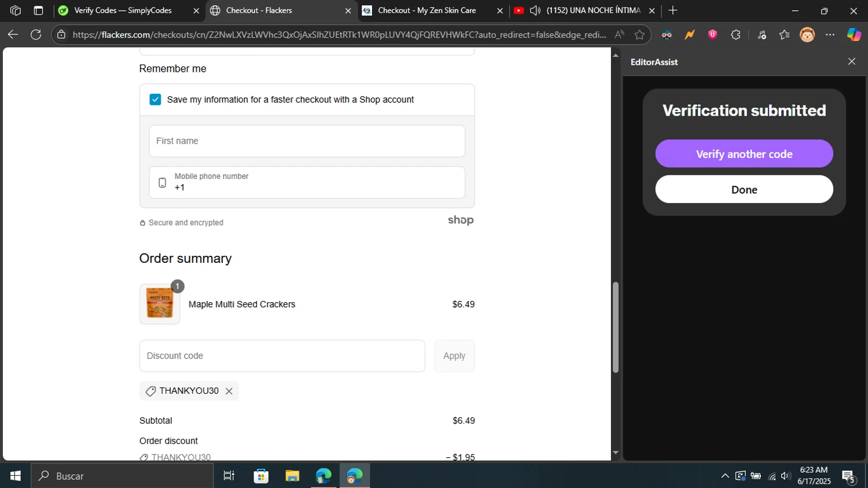Open the browser essentials icon
Image resolution: width=868 pixels, height=488 pixels.
pos(762,35)
